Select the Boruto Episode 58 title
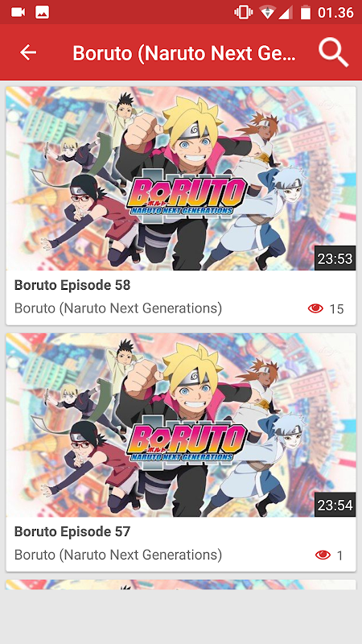The height and width of the screenshot is (644, 362). point(72,285)
